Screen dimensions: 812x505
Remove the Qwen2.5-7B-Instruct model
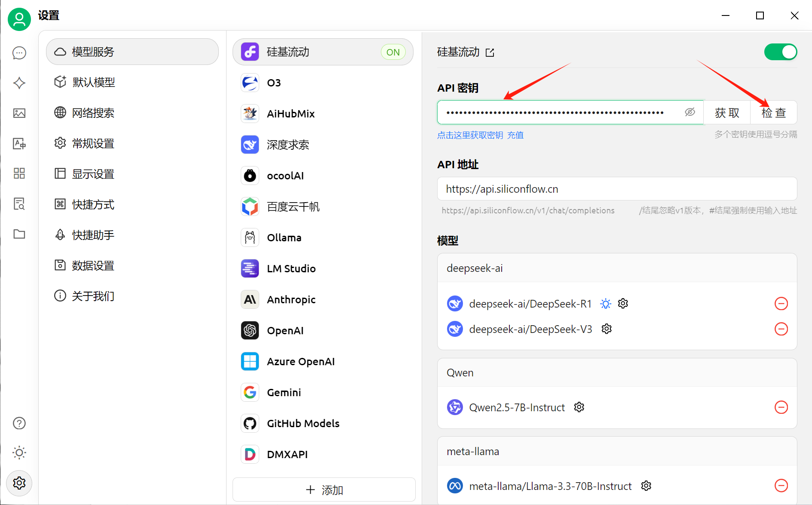[x=781, y=407]
